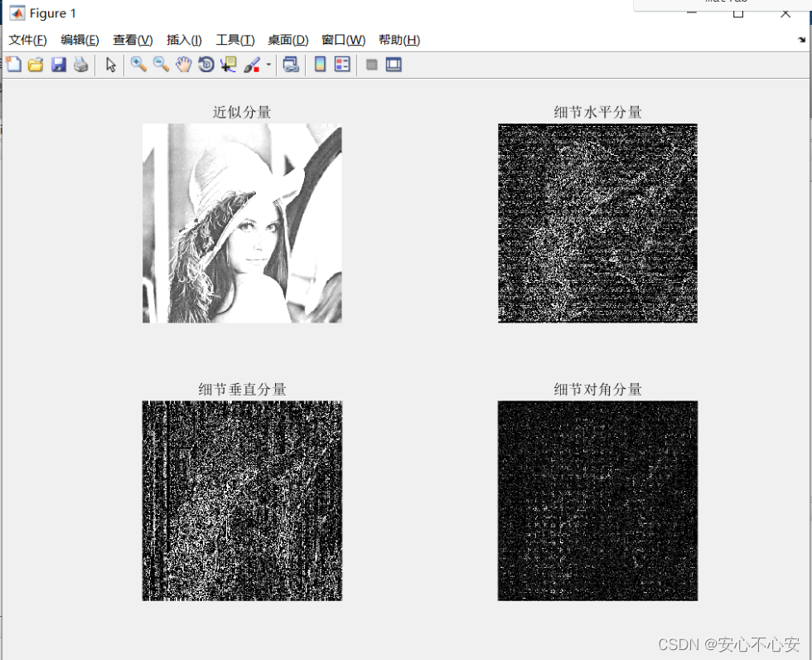Click the New Figure icon
Viewport: 812px width, 660px height.
(x=13, y=64)
